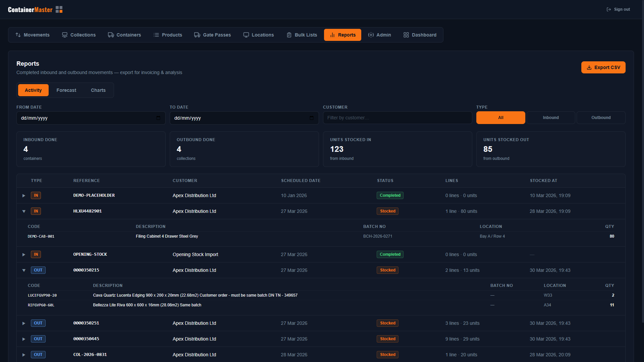Switch to the Charts tab
Viewport: 644px width, 362px height.
click(x=98, y=90)
